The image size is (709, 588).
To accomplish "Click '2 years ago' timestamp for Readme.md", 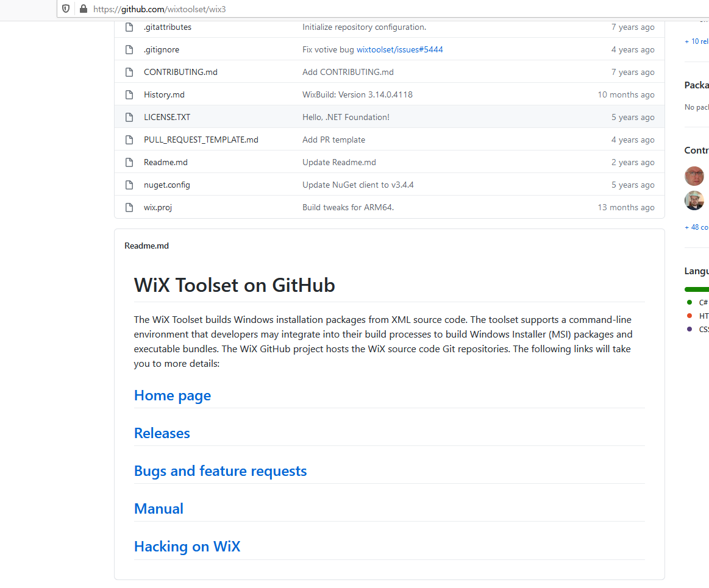I will pyautogui.click(x=633, y=163).
